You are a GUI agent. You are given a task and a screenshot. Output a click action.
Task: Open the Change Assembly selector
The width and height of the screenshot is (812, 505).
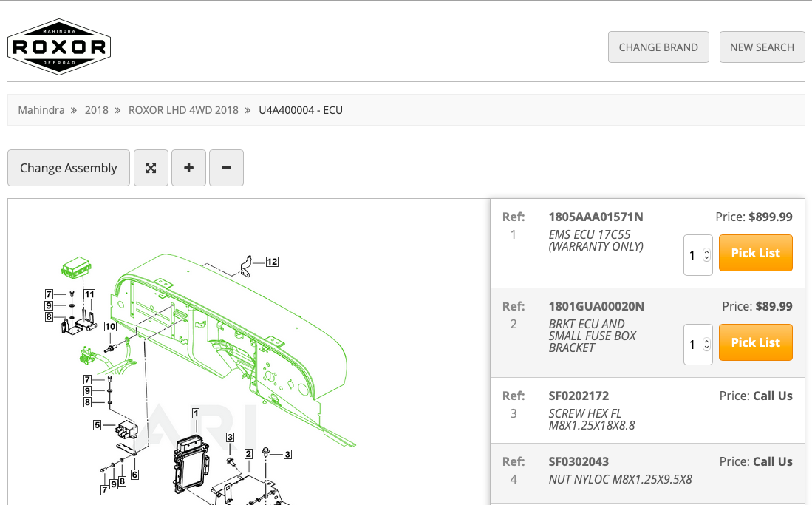click(69, 168)
